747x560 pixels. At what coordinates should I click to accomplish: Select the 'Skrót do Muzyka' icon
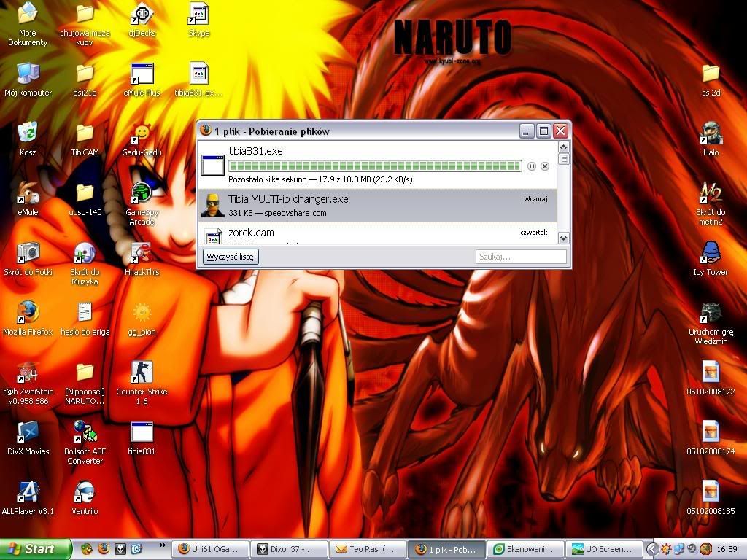pos(85,264)
